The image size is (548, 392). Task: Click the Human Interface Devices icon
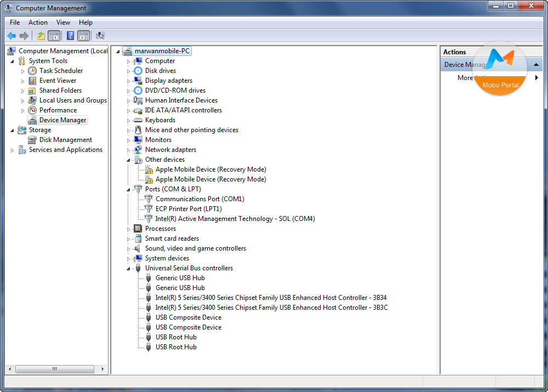point(139,100)
